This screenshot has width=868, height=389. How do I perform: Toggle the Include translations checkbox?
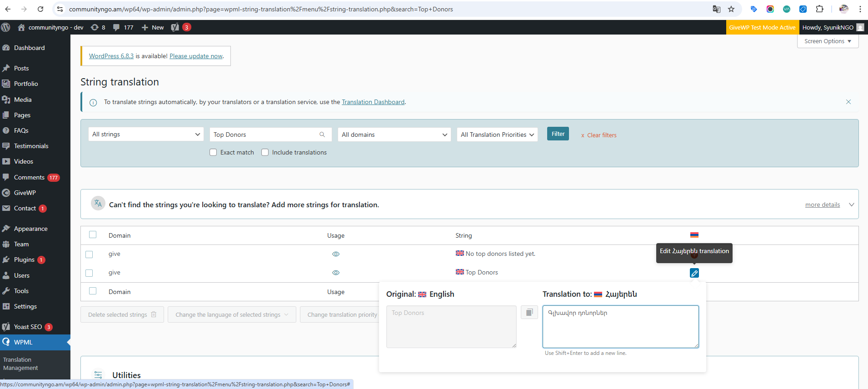265,152
